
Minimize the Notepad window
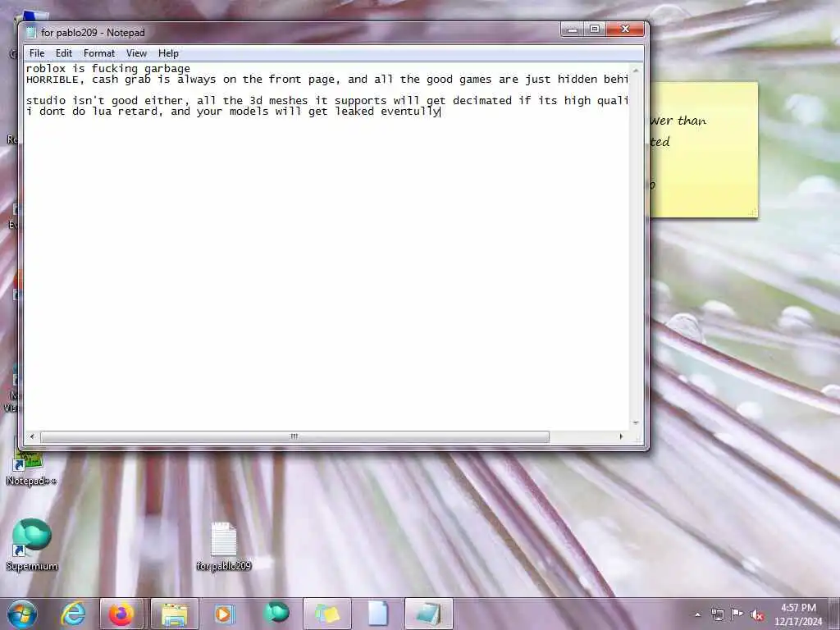pyautogui.click(x=572, y=29)
